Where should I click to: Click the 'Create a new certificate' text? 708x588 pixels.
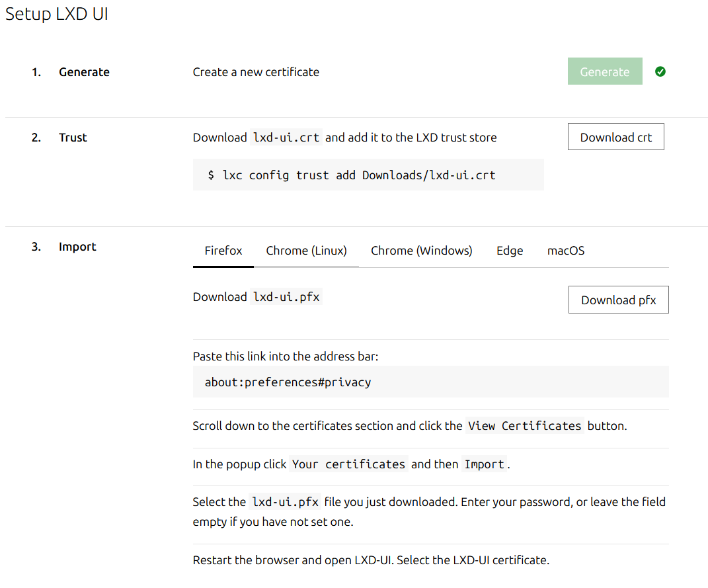[x=256, y=72]
